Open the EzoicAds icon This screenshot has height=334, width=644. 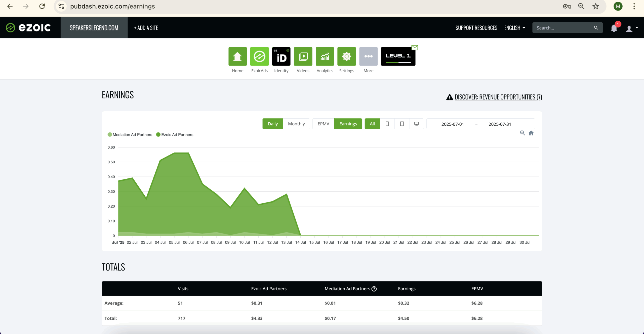259,56
